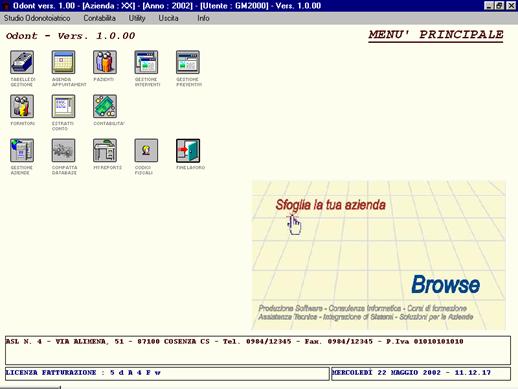518x389 pixels.
Task: Click the 'Sfoglia la tua azienda' link
Action: [330, 205]
